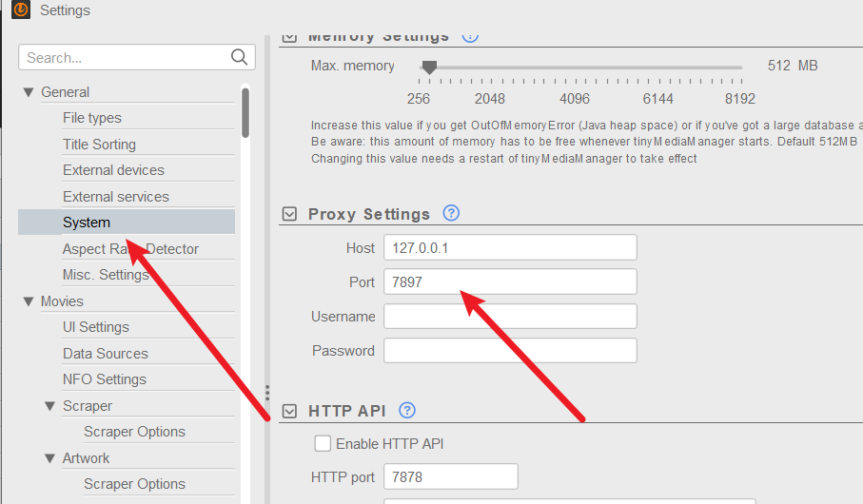Viewport: 863px width, 504px height.
Task: Click the proxy Username field
Action: pyautogui.click(x=510, y=317)
